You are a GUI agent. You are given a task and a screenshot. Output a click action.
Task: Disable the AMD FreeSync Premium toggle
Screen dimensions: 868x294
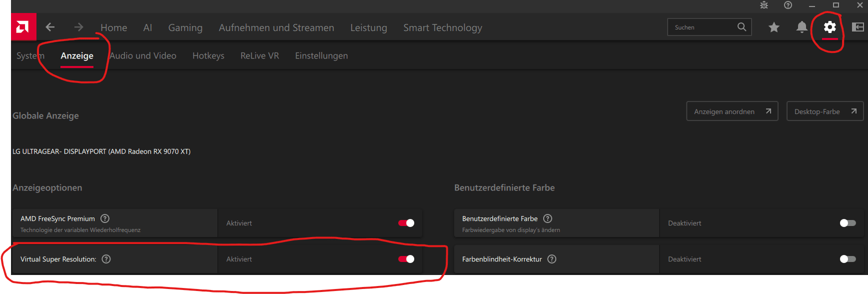click(406, 223)
